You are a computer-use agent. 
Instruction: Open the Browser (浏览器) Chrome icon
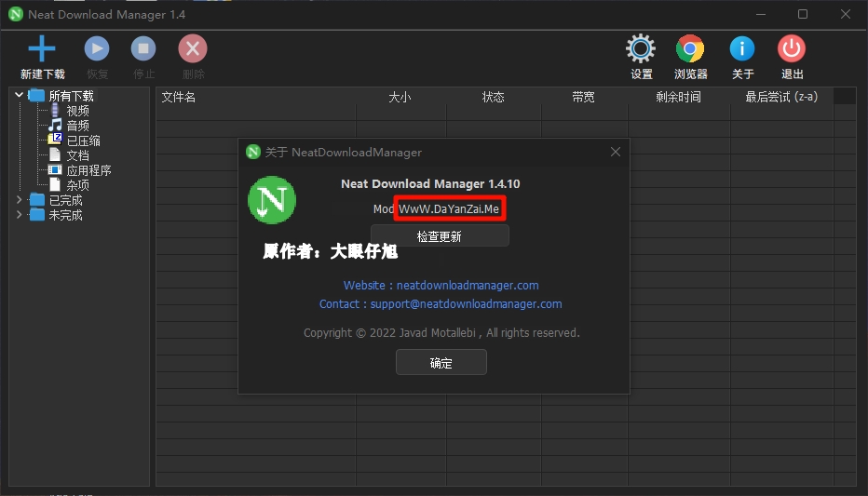point(690,48)
